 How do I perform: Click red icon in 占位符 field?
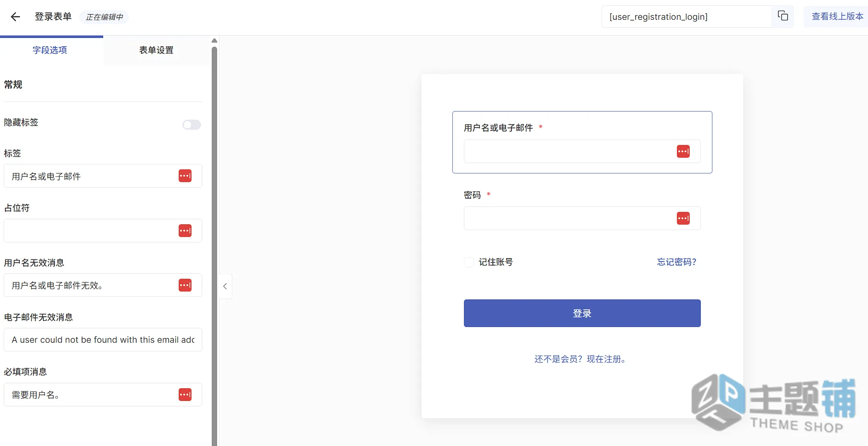[185, 230]
